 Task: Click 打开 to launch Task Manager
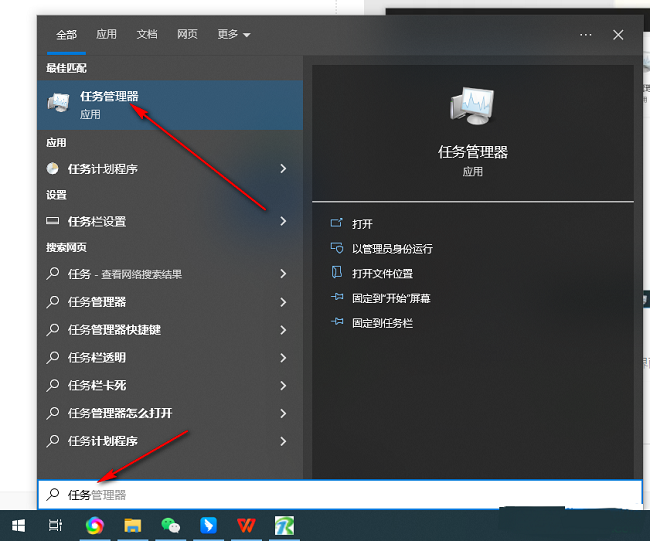pyautogui.click(x=362, y=224)
